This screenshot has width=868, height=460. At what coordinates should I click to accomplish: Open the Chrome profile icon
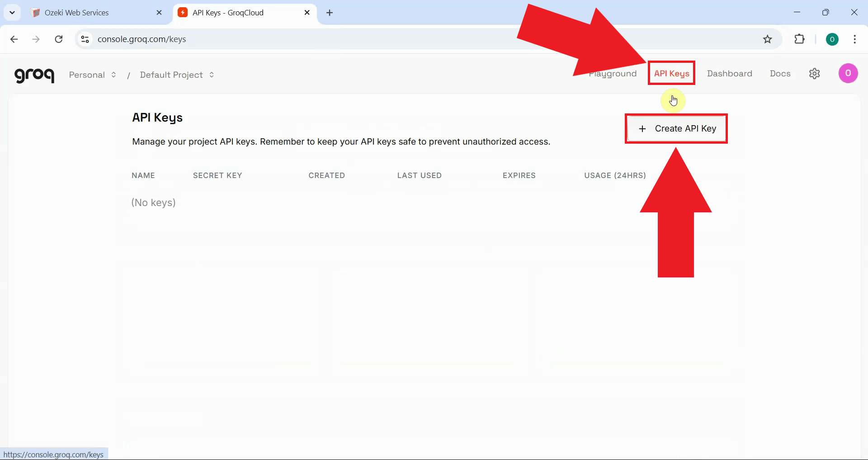833,39
